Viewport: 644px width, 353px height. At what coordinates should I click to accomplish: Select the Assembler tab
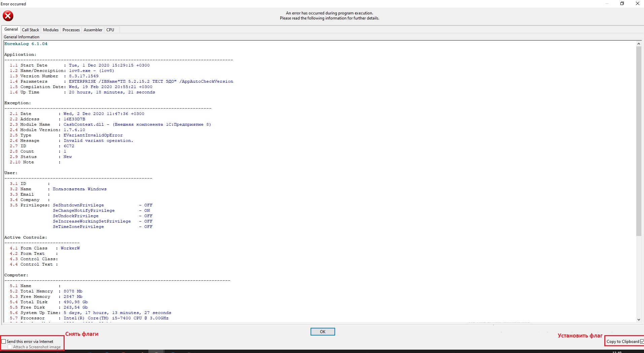(x=93, y=30)
